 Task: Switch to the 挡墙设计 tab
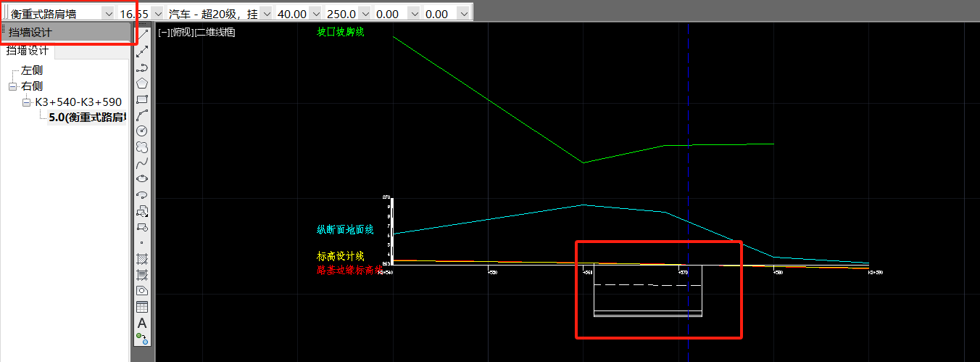[28, 50]
